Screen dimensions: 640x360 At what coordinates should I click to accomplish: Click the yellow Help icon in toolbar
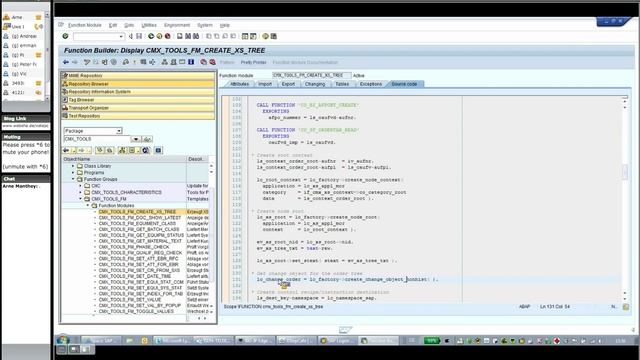(x=265, y=36)
